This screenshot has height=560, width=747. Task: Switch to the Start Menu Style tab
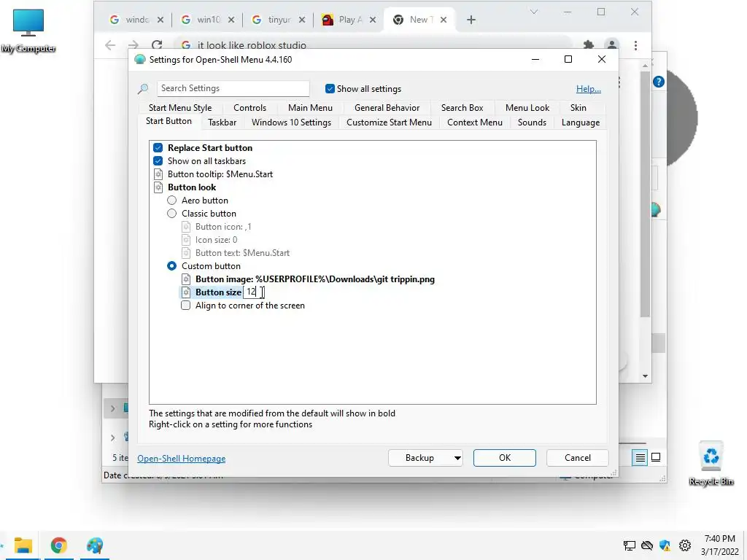pos(180,108)
